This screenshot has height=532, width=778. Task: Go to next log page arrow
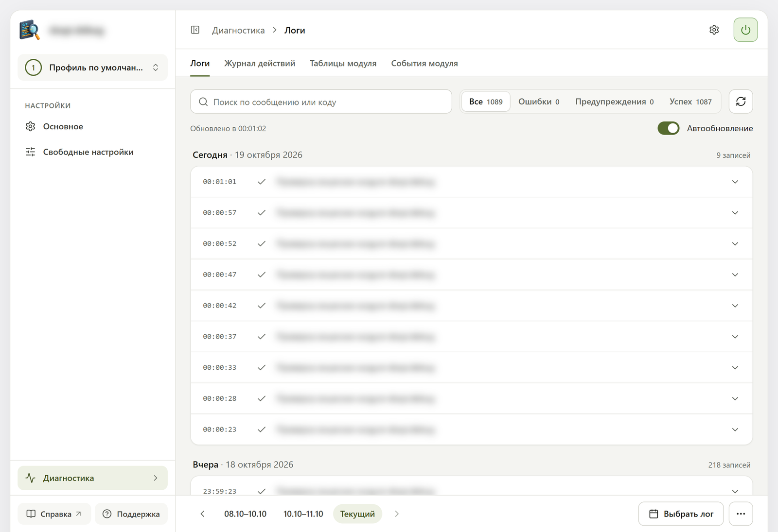(x=397, y=514)
